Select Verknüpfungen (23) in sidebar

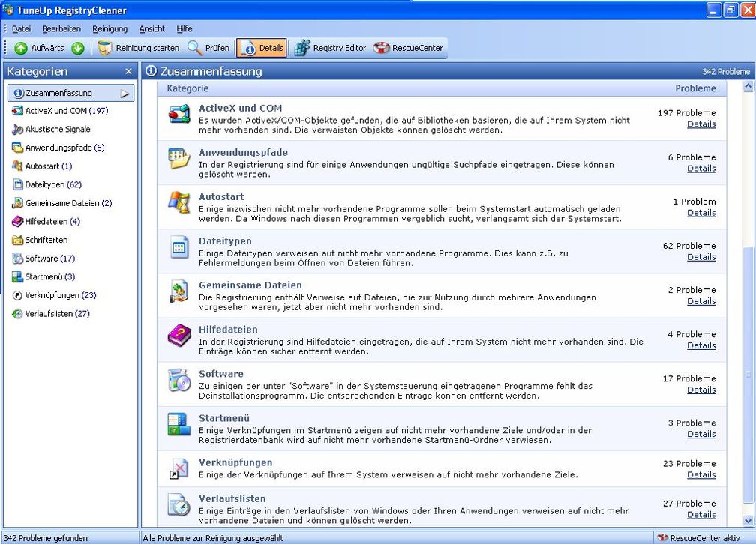[x=55, y=295]
